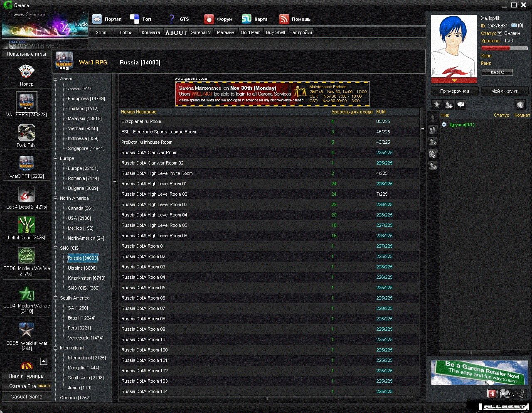Collapse the SNG (CIS) tree group

(x=56, y=248)
